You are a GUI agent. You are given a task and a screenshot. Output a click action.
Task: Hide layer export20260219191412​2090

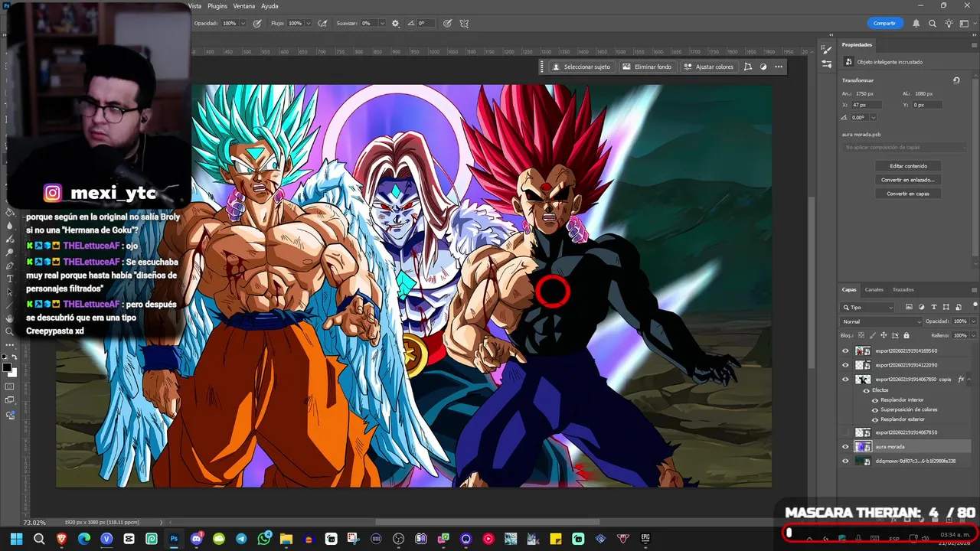point(845,365)
